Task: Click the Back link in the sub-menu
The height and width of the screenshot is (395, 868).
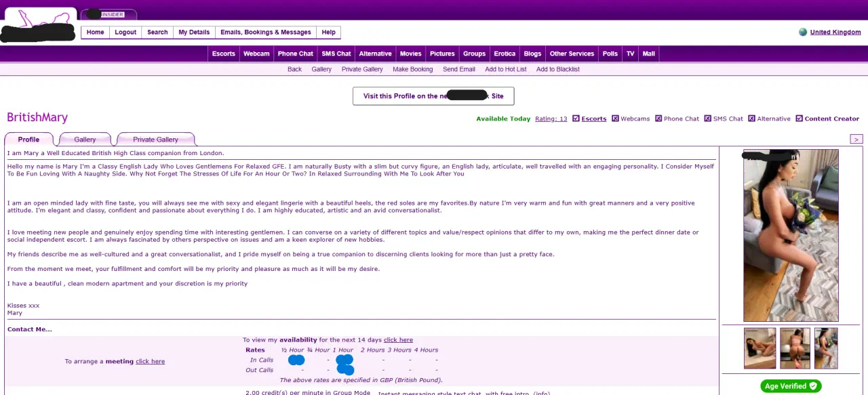Action: point(294,69)
